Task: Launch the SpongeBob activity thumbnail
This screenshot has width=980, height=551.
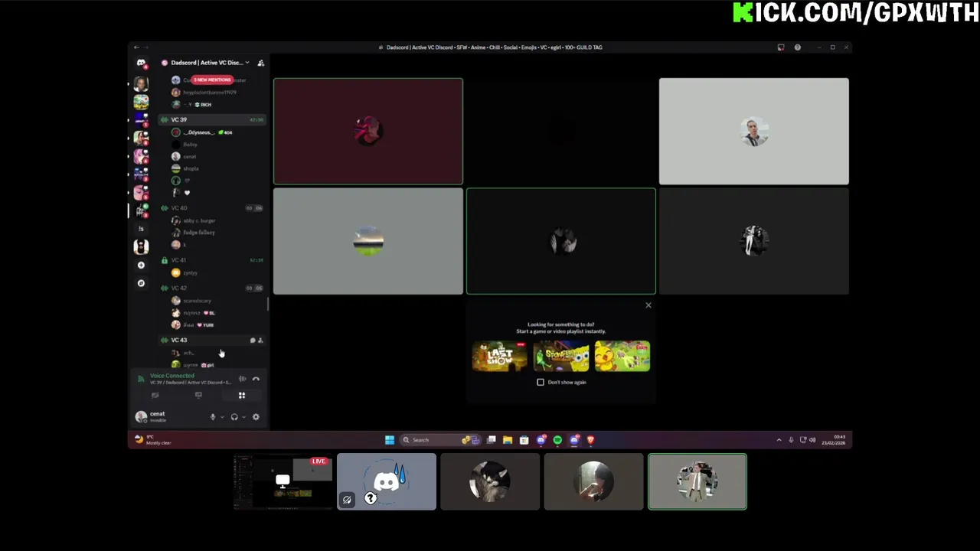Action: (x=561, y=356)
